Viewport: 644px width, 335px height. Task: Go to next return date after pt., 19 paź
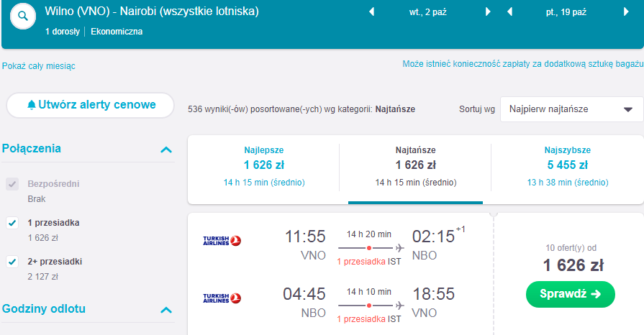pos(626,12)
